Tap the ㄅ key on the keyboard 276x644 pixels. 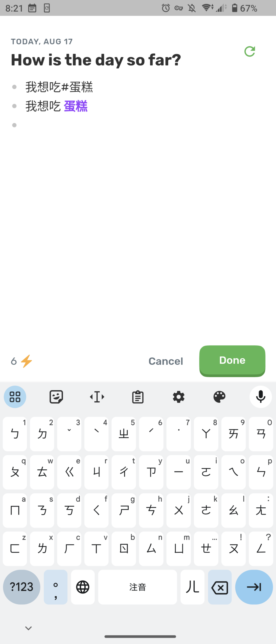click(x=15, y=434)
